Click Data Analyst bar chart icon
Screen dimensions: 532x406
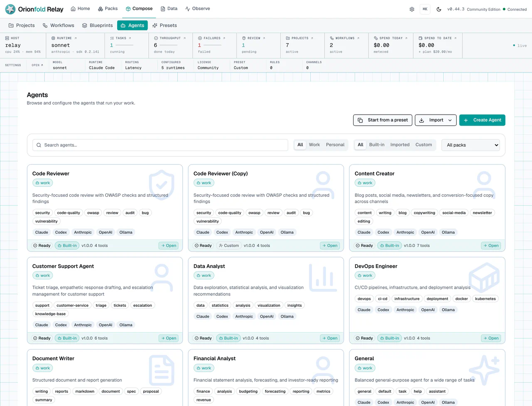tap(323, 277)
